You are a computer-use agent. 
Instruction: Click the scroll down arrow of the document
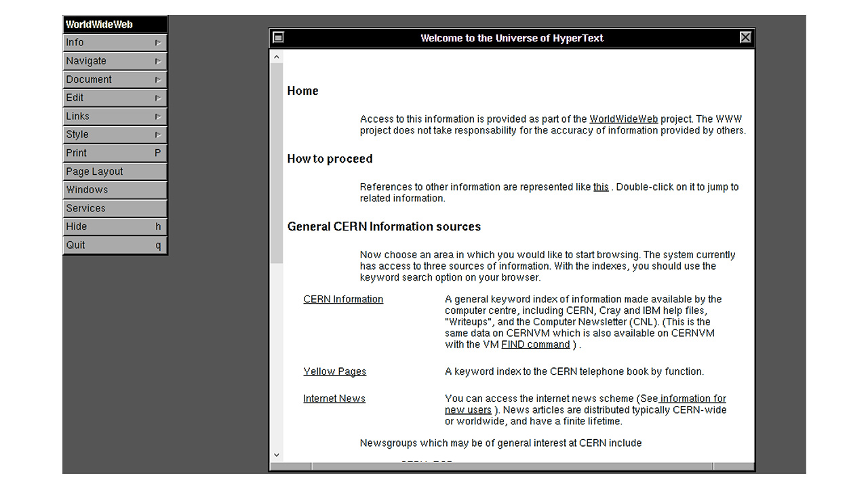tap(277, 455)
